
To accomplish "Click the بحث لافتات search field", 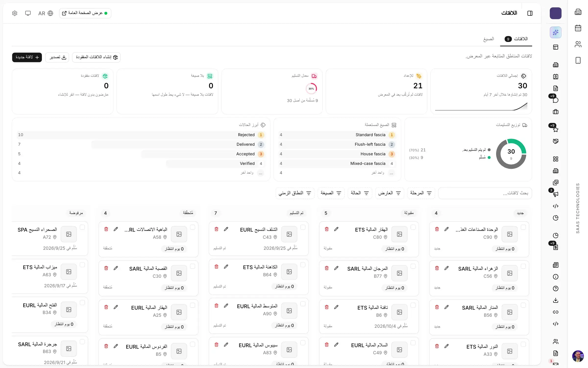I will (x=485, y=193).
